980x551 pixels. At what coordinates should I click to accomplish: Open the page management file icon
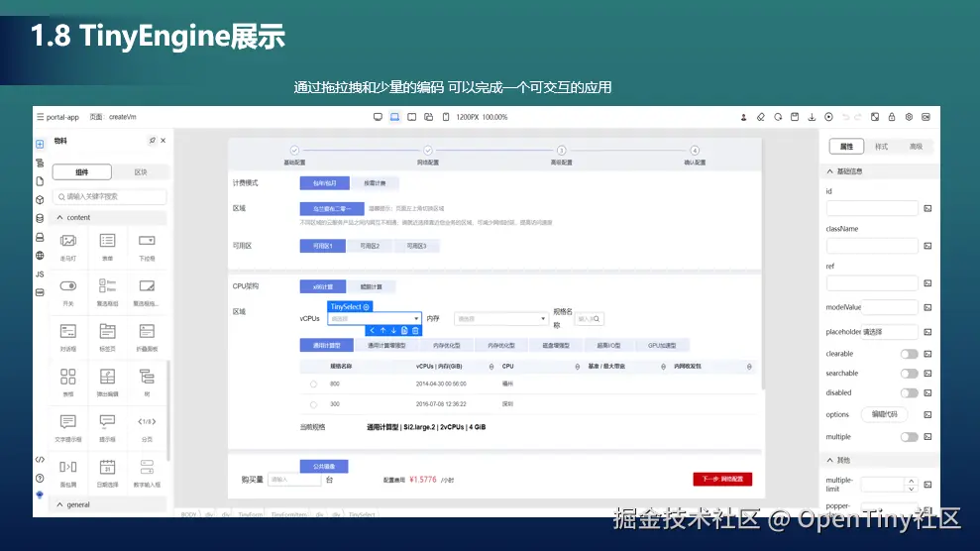click(x=40, y=181)
